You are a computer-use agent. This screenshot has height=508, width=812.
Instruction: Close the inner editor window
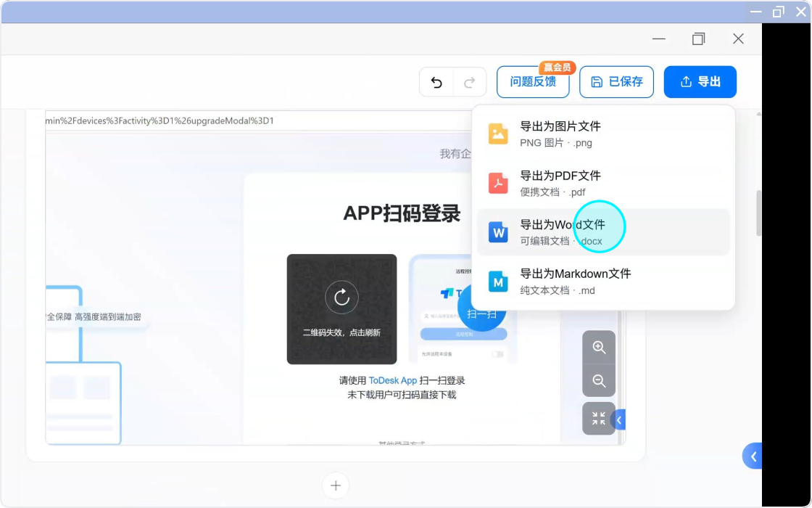tap(739, 39)
